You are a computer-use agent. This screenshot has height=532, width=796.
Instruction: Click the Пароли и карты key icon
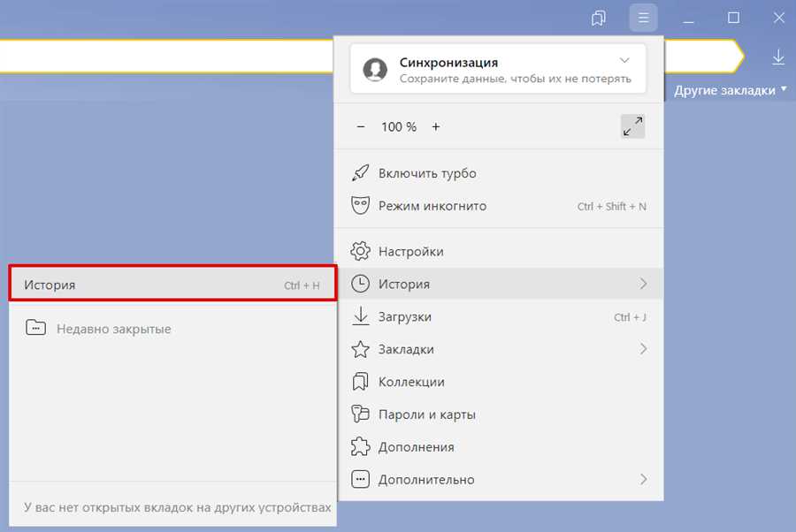[361, 414]
